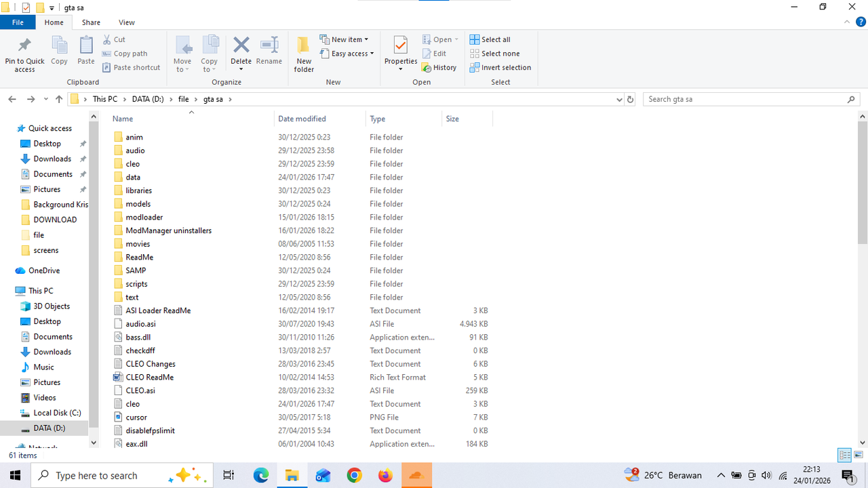
Task: Open the Move to menu
Action: click(182, 54)
